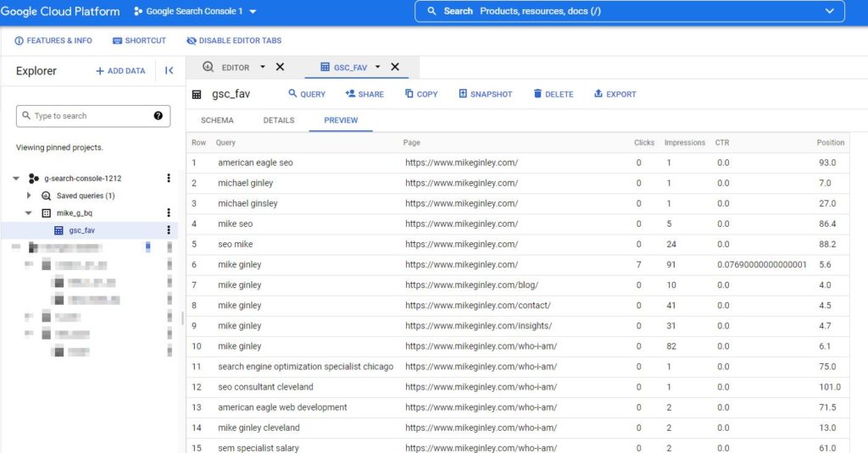Share the gsc_fav table

(x=364, y=94)
